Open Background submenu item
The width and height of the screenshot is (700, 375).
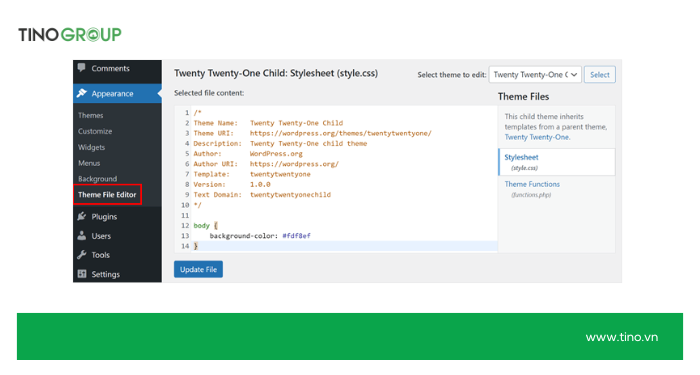(x=97, y=179)
